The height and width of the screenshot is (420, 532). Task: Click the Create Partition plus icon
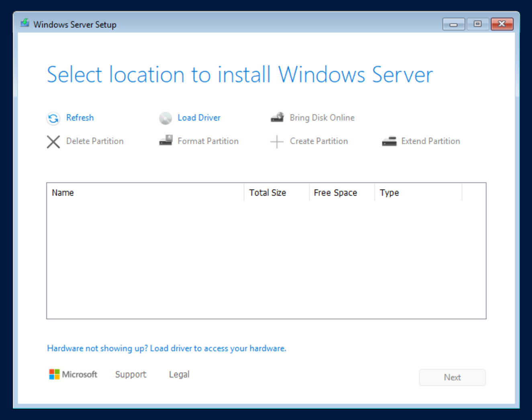point(277,142)
